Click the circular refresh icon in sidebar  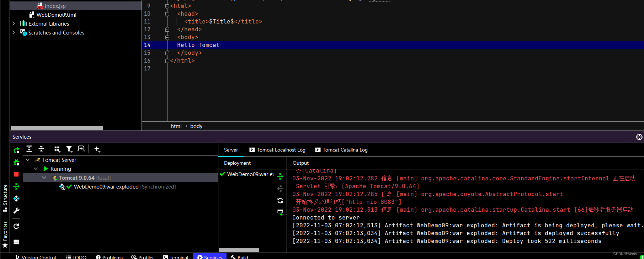coord(16,226)
